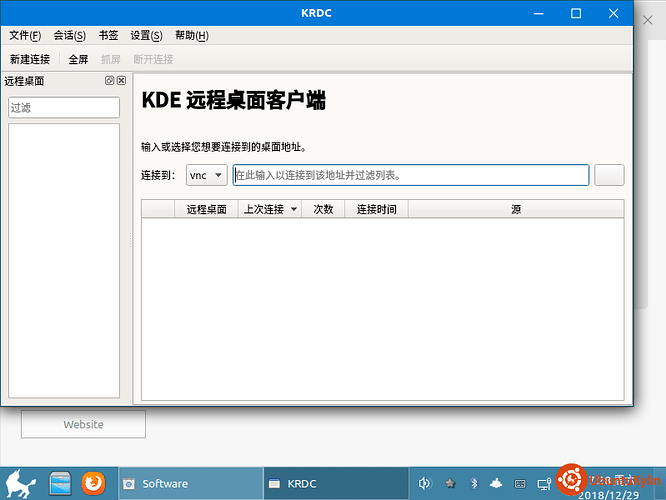The width and height of the screenshot is (666, 500).
Task: Open the 设置(S) menu
Action: click(x=146, y=36)
